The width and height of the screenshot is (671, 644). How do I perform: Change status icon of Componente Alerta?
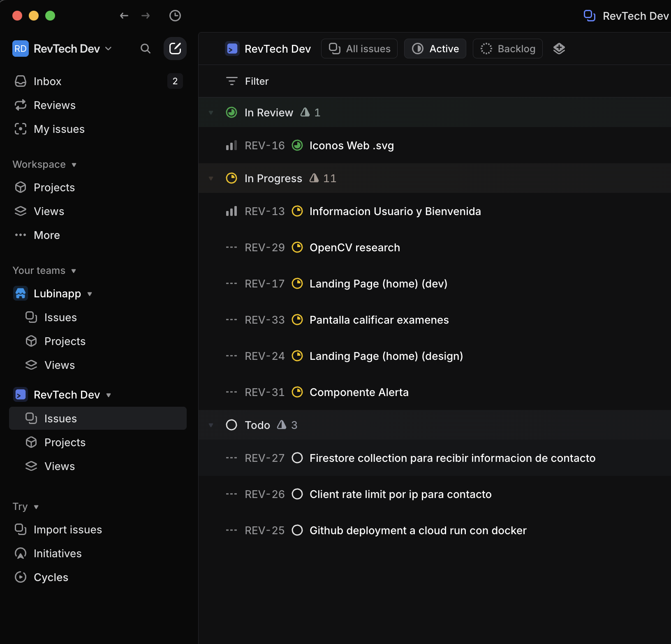[297, 392]
